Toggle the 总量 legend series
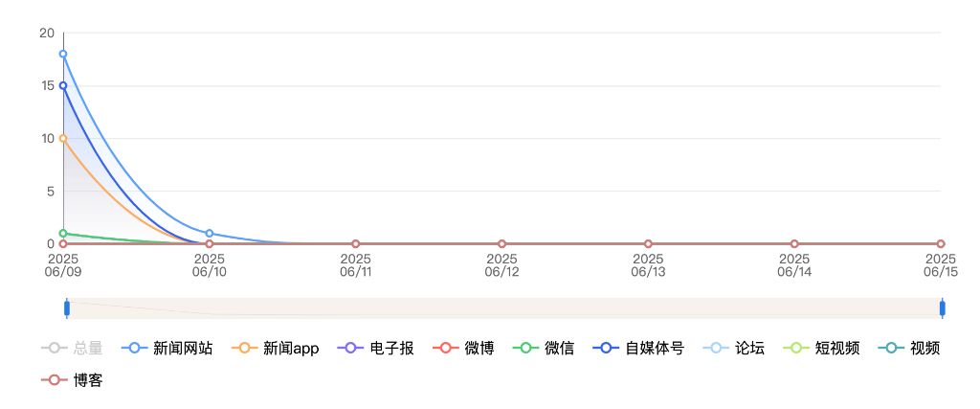 [x=72, y=349]
